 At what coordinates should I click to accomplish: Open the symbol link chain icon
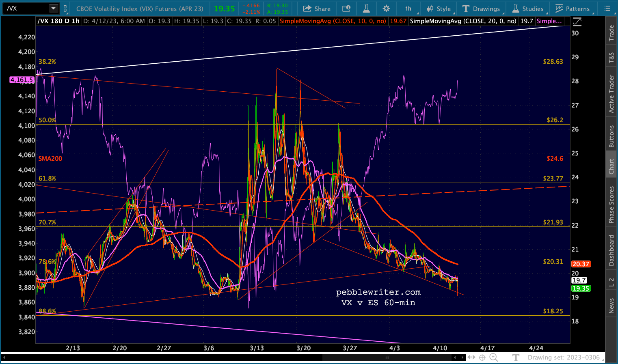coord(65,9)
